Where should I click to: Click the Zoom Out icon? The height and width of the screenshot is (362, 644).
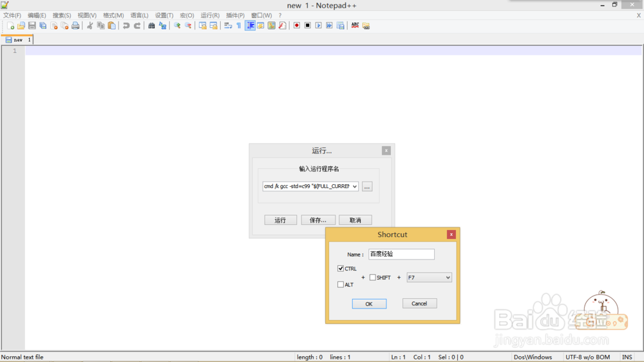point(187,26)
